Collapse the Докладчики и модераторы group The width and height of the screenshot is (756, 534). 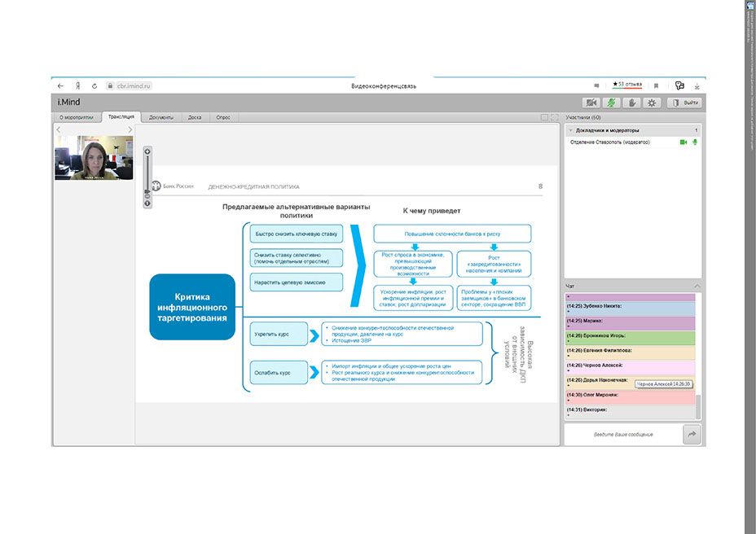tap(569, 130)
